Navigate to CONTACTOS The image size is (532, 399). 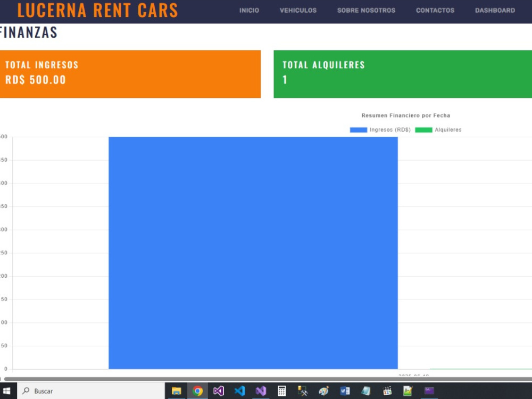pyautogui.click(x=435, y=11)
